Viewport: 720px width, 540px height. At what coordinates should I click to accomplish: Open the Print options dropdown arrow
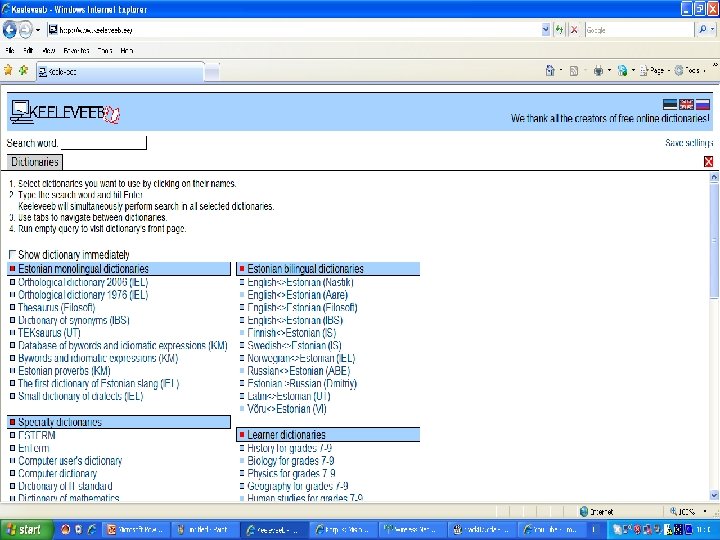pyautogui.click(x=609, y=71)
